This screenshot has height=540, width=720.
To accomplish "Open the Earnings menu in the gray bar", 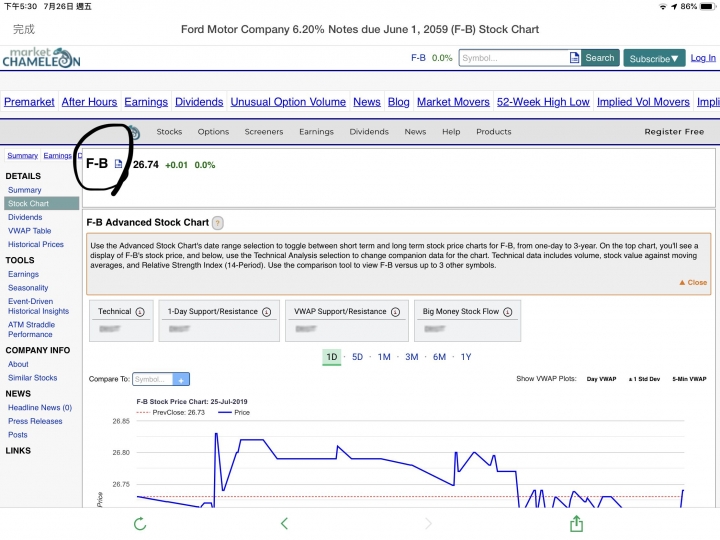I will tap(316, 132).
